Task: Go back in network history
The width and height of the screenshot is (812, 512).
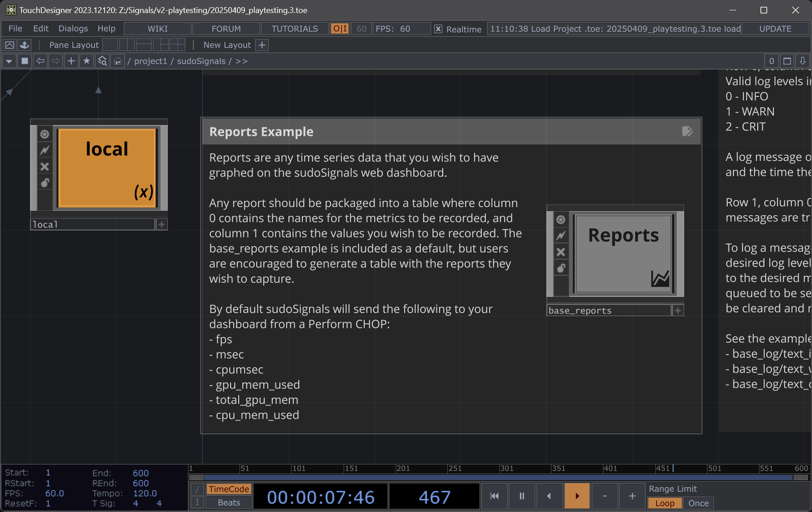Action: click(40, 61)
